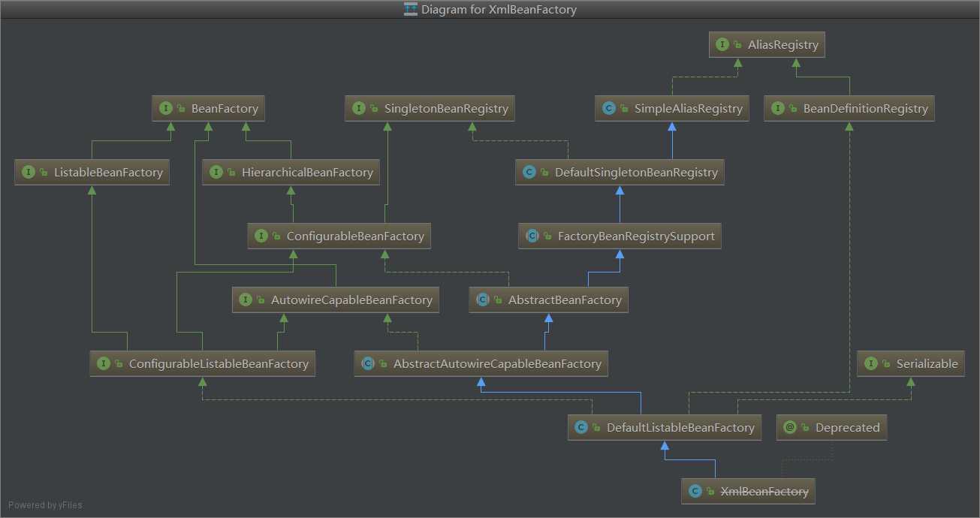
Task: Click the class icon on SimpleAliasRegistry
Action: coord(609,109)
